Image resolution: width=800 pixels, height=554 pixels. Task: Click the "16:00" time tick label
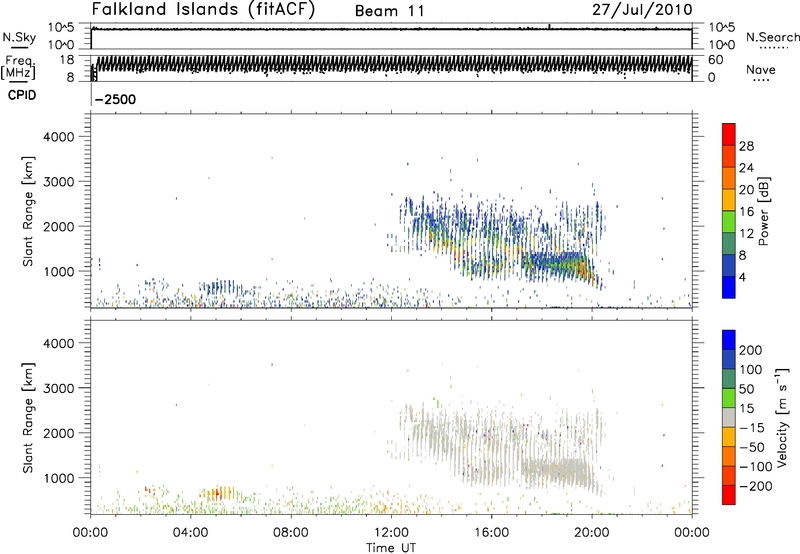(491, 533)
